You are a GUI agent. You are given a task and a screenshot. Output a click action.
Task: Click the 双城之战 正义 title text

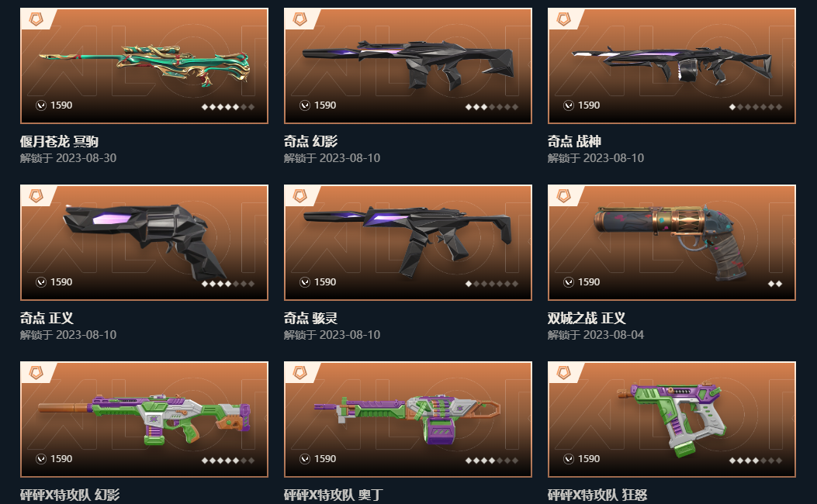point(587,318)
